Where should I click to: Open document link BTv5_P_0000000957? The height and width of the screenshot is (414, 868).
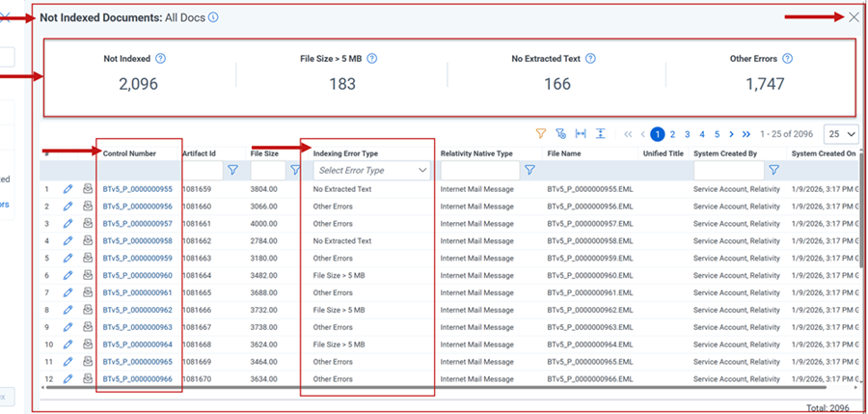click(x=137, y=223)
